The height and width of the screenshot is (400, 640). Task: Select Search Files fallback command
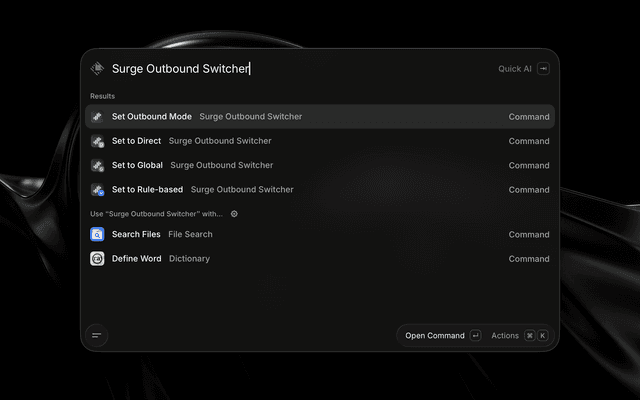pyautogui.click(x=320, y=234)
